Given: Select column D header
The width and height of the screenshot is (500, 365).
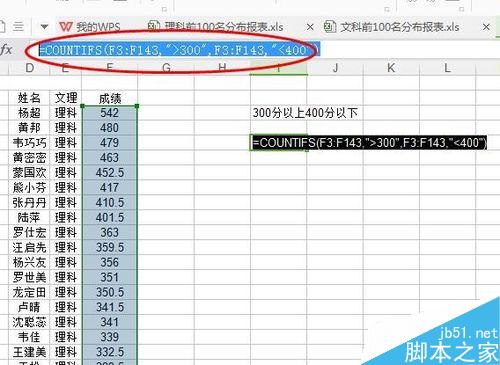Looking at the screenshot, I should pos(29,68).
